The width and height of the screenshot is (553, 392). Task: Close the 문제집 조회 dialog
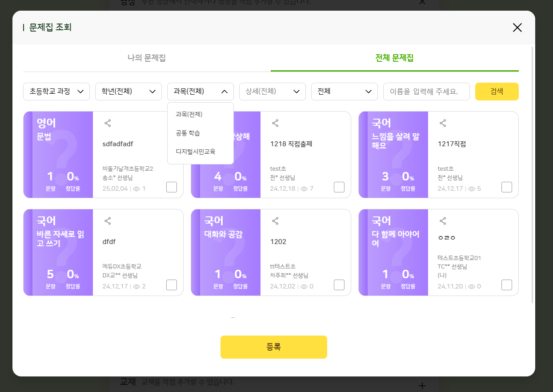coord(517,28)
